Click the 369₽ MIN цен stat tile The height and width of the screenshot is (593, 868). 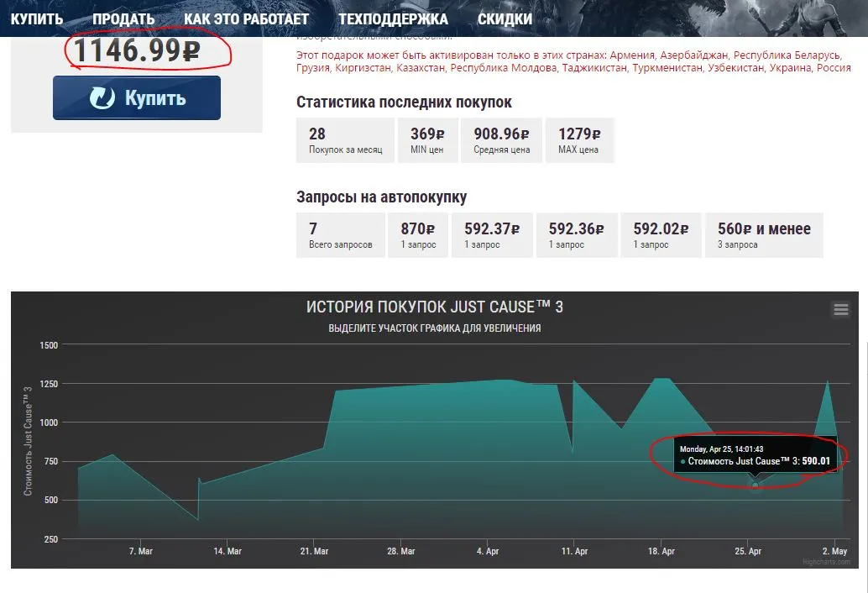click(x=427, y=140)
